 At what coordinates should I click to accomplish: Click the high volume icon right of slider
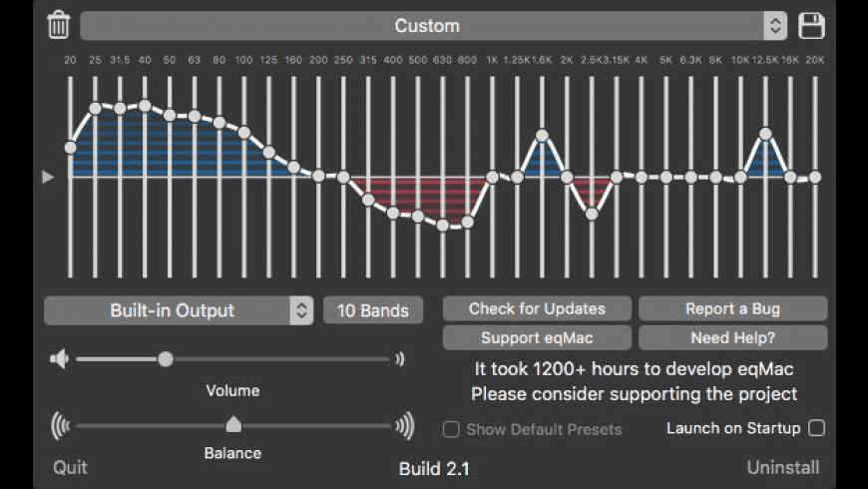coord(400,359)
